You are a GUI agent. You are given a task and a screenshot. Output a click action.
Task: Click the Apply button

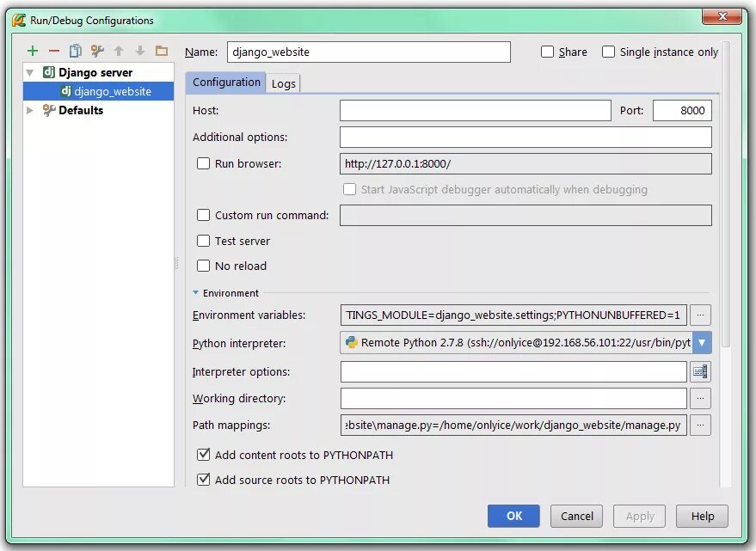tap(639, 516)
